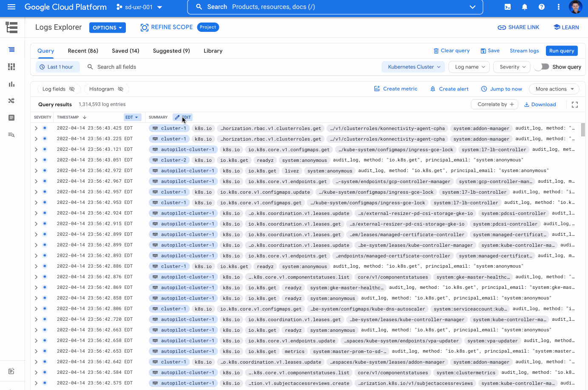Open the notifications bell
Image resolution: width=588 pixels, height=390 pixels.
point(524,7)
